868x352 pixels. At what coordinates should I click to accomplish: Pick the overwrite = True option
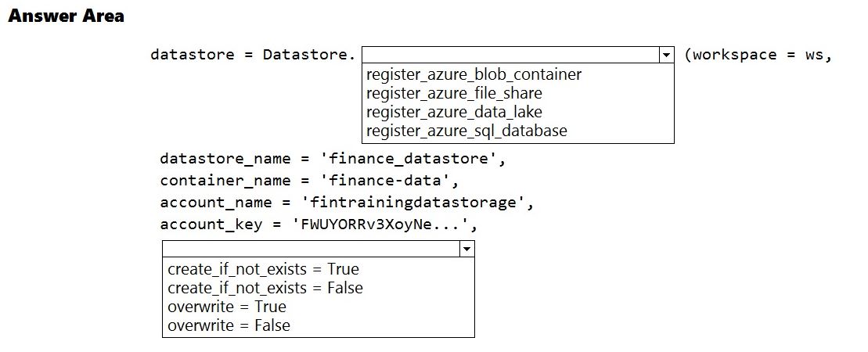pyautogui.click(x=227, y=307)
